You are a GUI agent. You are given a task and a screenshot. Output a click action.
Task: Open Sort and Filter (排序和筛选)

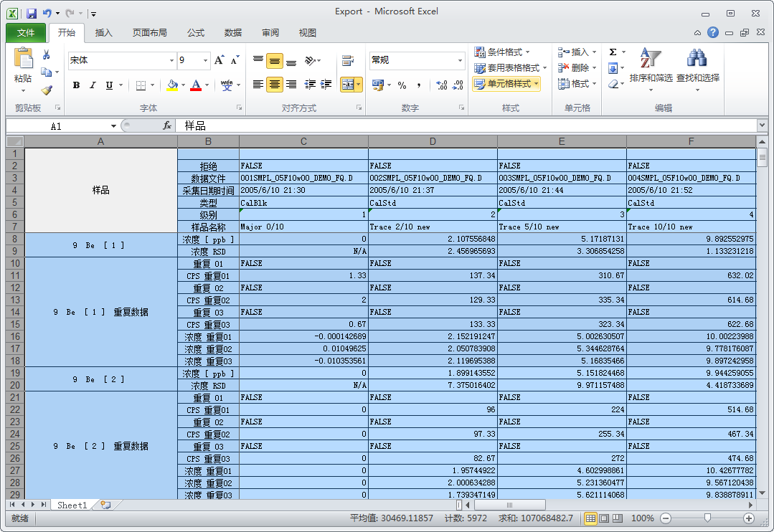click(651, 69)
